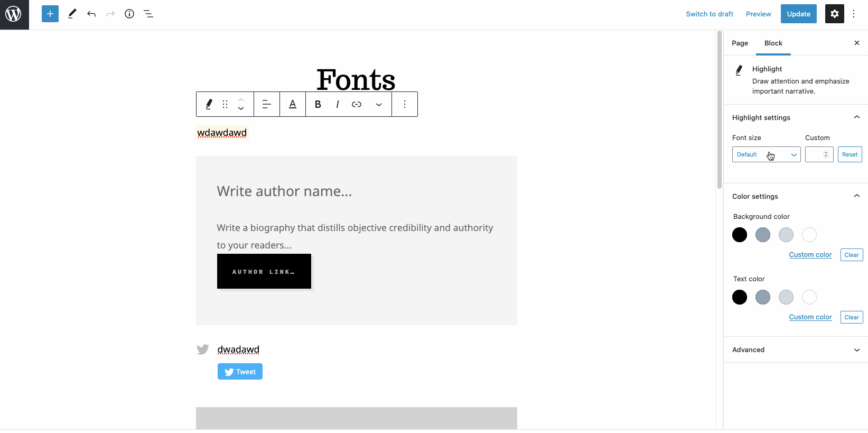Select the black Background color swatch

pos(740,235)
